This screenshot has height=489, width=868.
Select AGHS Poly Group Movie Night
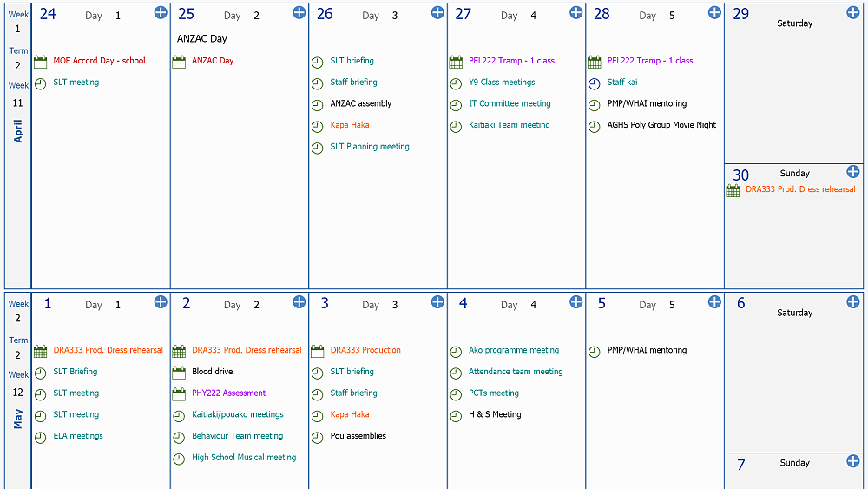click(661, 125)
